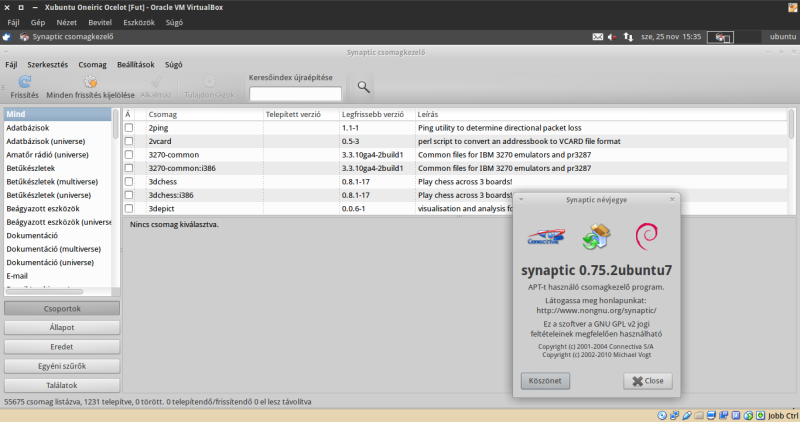Click VirtualBox display status icon
The width and height of the screenshot is (800, 422).
click(x=711, y=415)
